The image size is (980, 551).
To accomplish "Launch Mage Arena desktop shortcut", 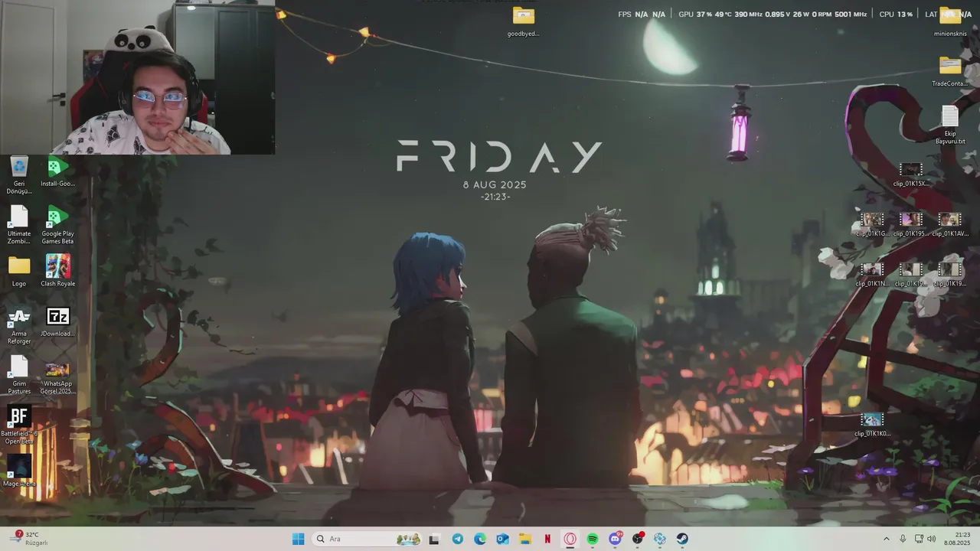I will [19, 471].
